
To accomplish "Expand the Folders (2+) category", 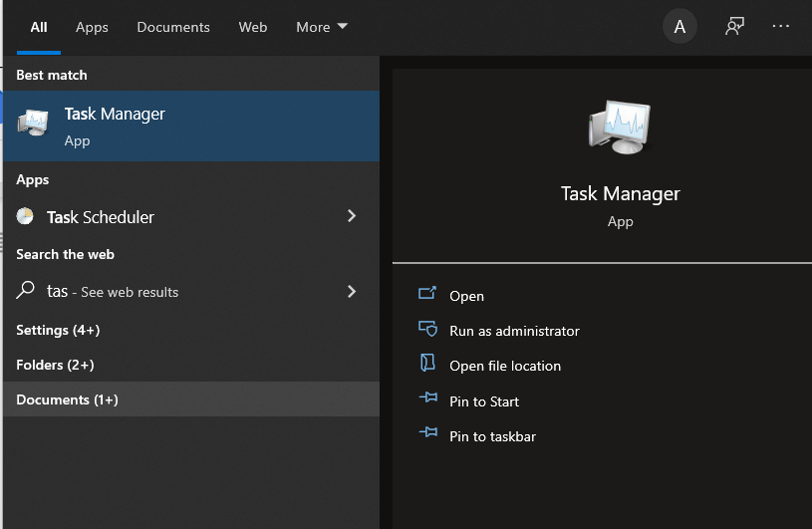I will click(x=55, y=365).
